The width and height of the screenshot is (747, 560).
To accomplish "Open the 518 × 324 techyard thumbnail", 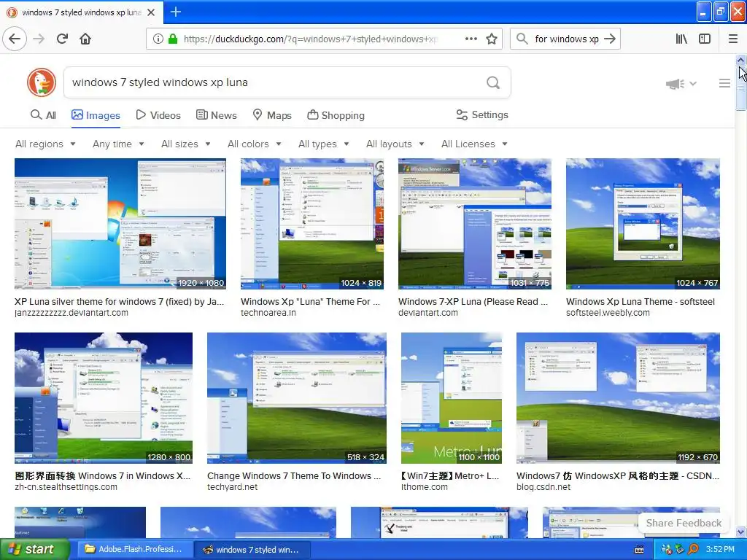I will point(297,398).
